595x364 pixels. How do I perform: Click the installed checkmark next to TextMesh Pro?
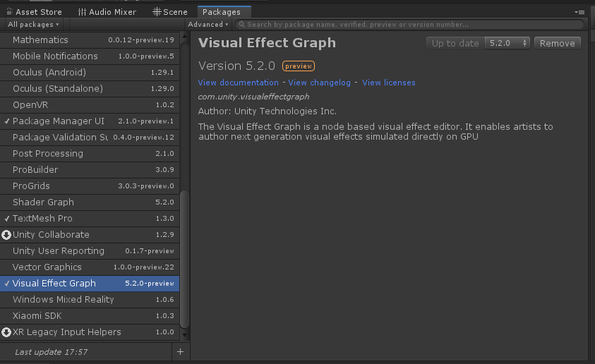[6, 219]
